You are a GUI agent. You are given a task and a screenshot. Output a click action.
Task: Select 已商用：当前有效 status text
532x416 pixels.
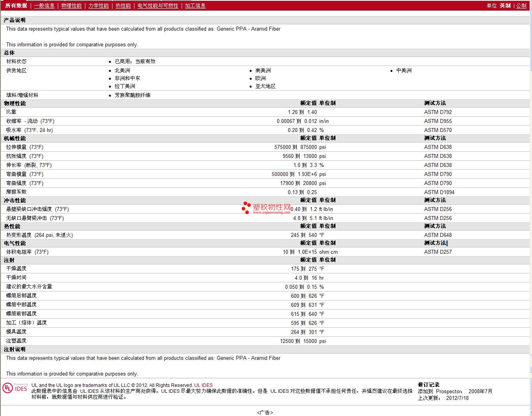click(135, 61)
